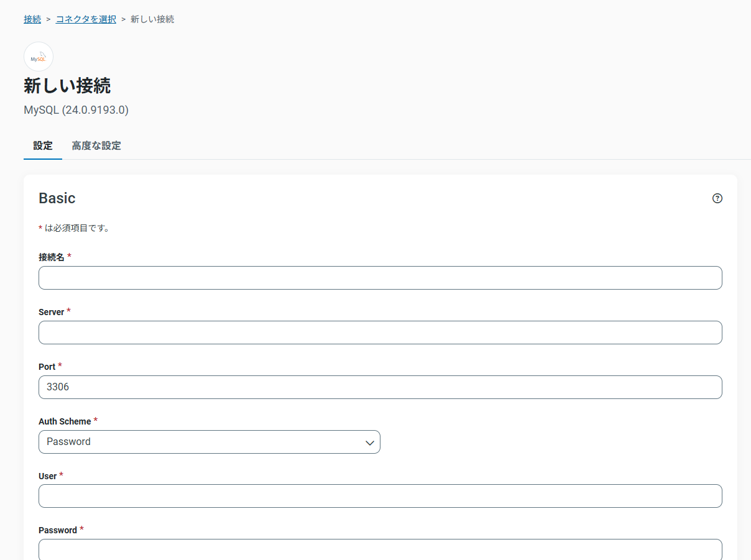Switch to the 設定 tab
The image size is (751, 560).
[x=43, y=146]
